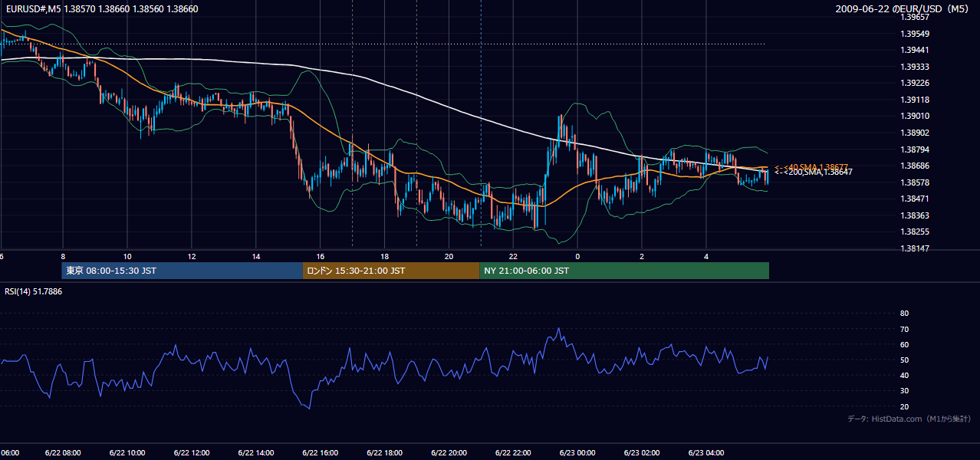
Task: Click hour label 4 on price chart axis
Action: (706, 256)
